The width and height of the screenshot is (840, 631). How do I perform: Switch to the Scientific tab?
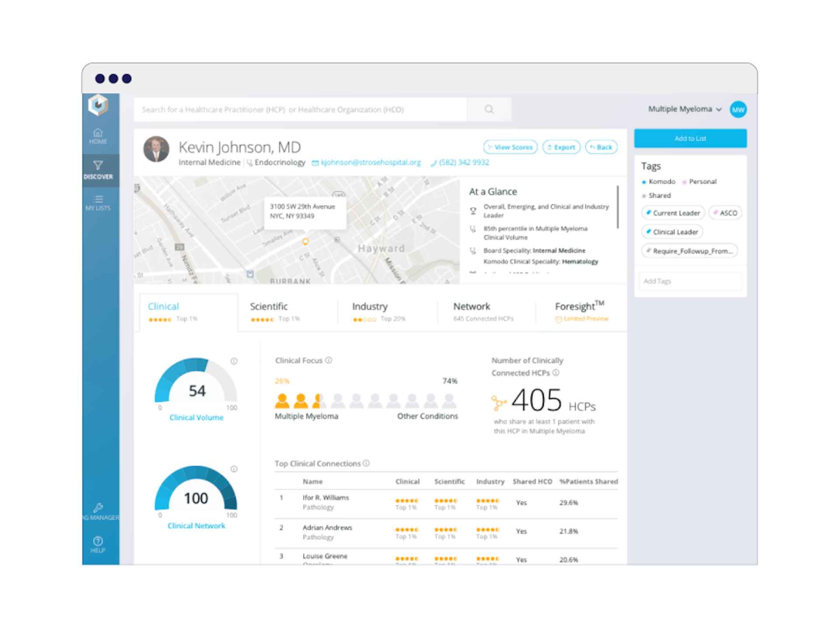(x=269, y=306)
